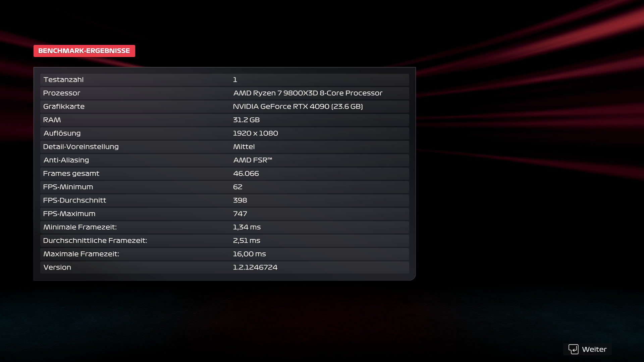
Task: Select the Maximale Framezeit row
Action: coord(224,254)
